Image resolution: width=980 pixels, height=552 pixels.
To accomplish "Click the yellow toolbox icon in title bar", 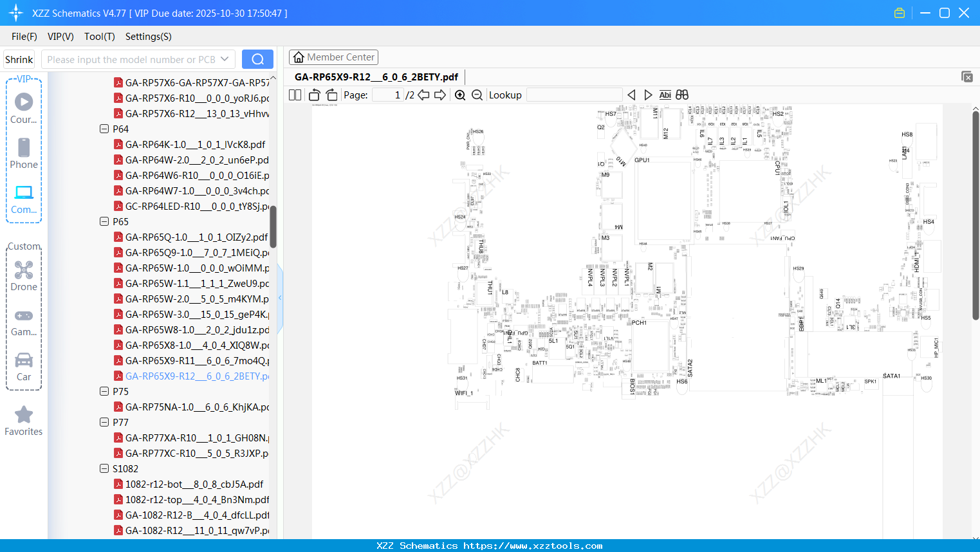I will click(x=900, y=13).
